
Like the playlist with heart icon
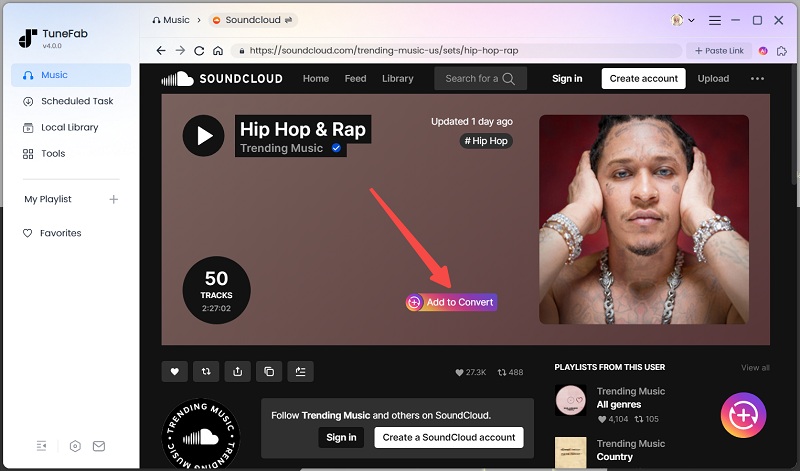pyautogui.click(x=174, y=371)
